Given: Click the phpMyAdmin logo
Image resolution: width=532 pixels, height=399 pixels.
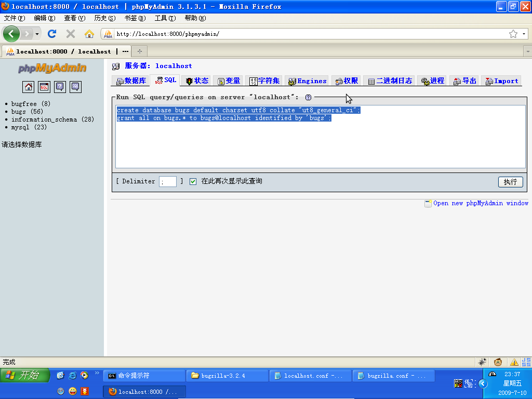Looking at the screenshot, I should [x=52, y=68].
